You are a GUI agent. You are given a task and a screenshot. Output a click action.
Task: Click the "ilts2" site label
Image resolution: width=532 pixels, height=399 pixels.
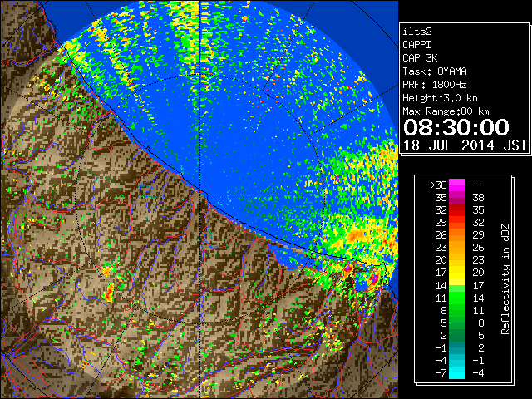click(x=417, y=32)
